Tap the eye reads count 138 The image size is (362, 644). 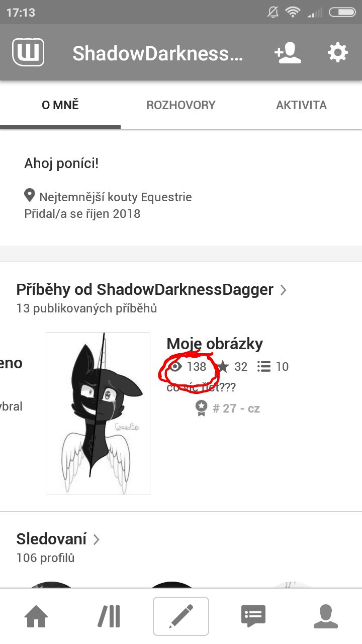(189, 367)
